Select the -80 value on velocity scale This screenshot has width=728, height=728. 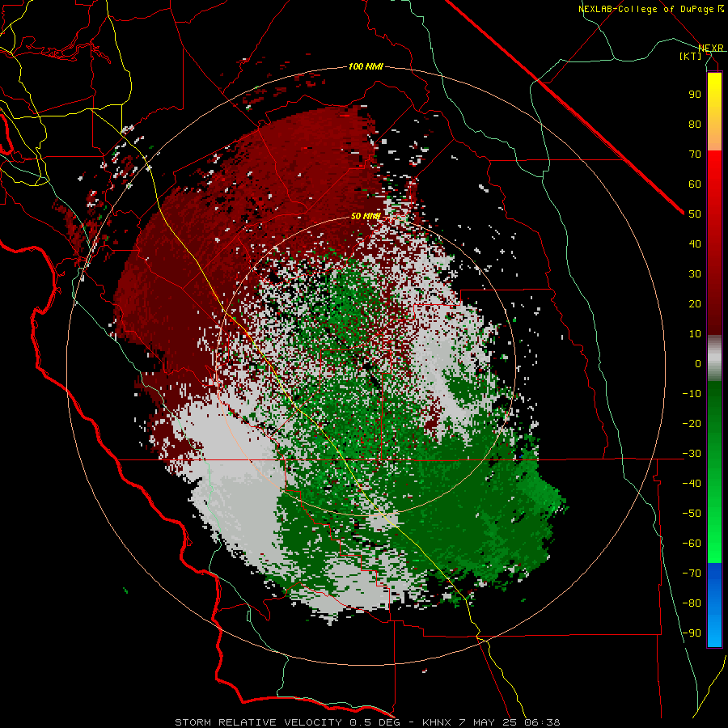tap(692, 603)
